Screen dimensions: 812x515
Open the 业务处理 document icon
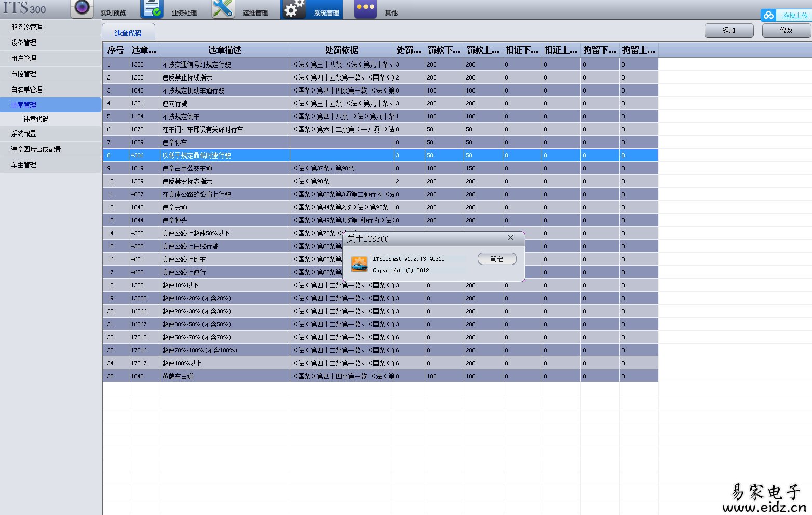(153, 9)
